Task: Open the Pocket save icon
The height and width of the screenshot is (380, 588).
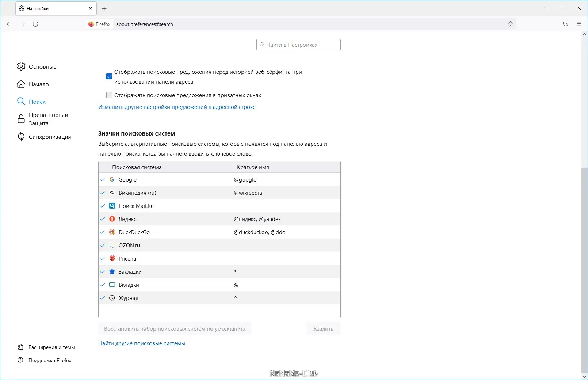Action: click(566, 24)
